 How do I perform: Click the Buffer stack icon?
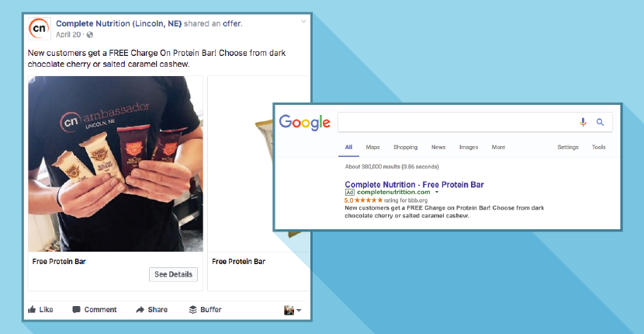click(192, 310)
